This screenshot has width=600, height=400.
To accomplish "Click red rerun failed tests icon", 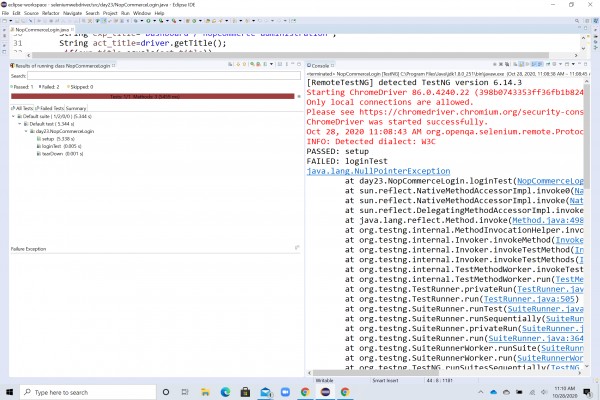I will click(258, 64).
